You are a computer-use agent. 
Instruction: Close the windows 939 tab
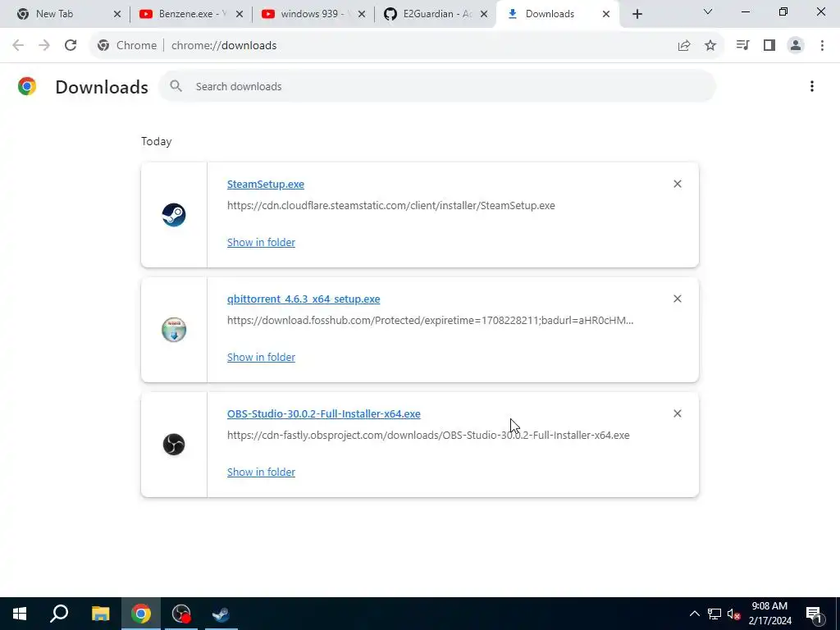pyautogui.click(x=362, y=14)
